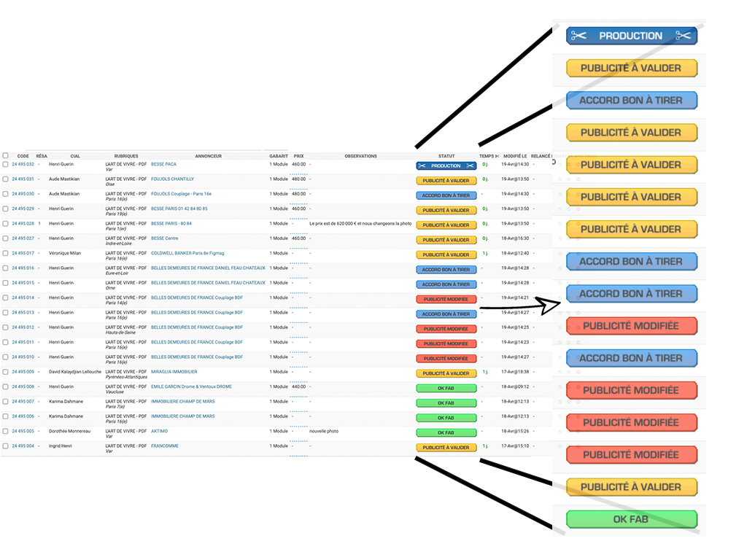Click OK FAB status in row 24 495 008
Screen dimensions: 747x560
[446, 389]
